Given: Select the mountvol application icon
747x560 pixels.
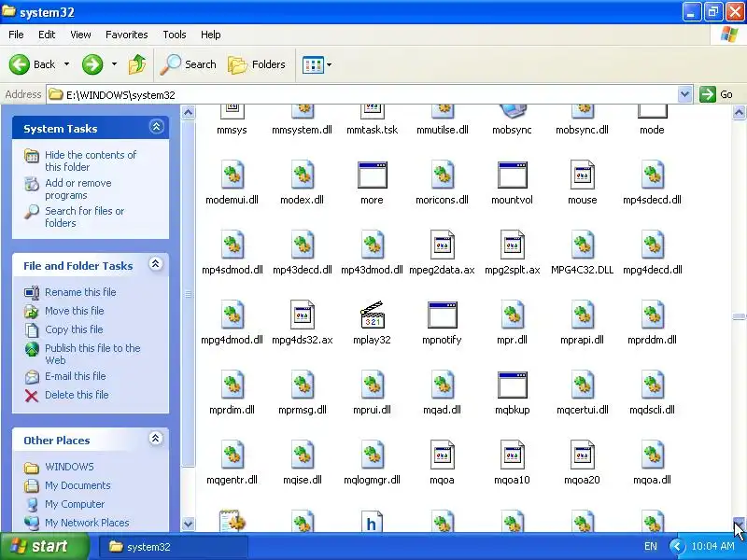Looking at the screenshot, I should tap(512, 175).
